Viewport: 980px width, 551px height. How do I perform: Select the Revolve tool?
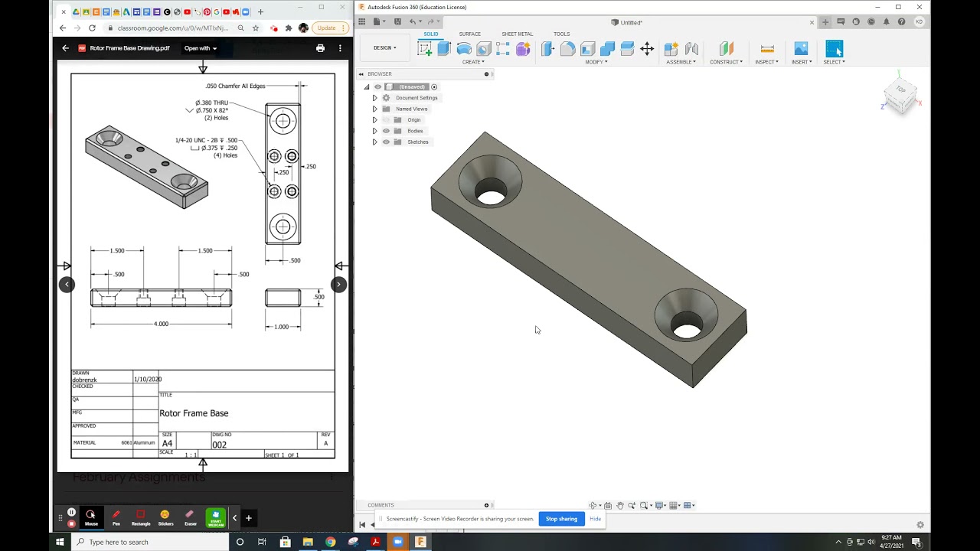click(464, 49)
